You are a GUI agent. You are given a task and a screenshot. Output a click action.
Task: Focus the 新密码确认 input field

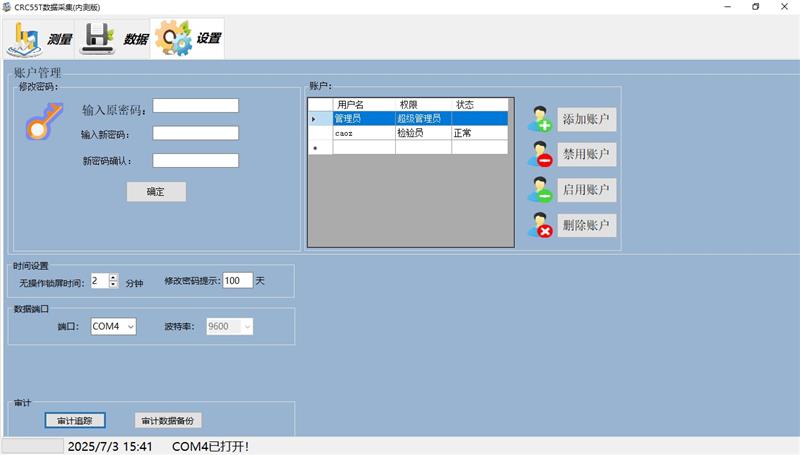[195, 161]
